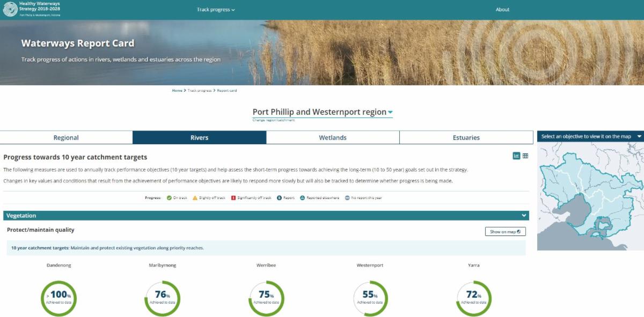Click the Reported elsewhere legend icon
The width and height of the screenshot is (644, 317).
pos(303,198)
